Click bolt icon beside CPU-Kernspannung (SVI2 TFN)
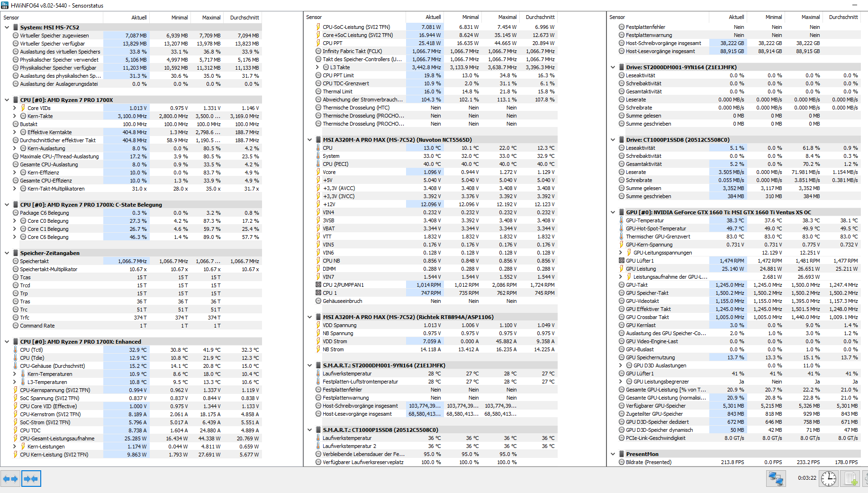The height and width of the screenshot is (493, 868). [x=16, y=390]
